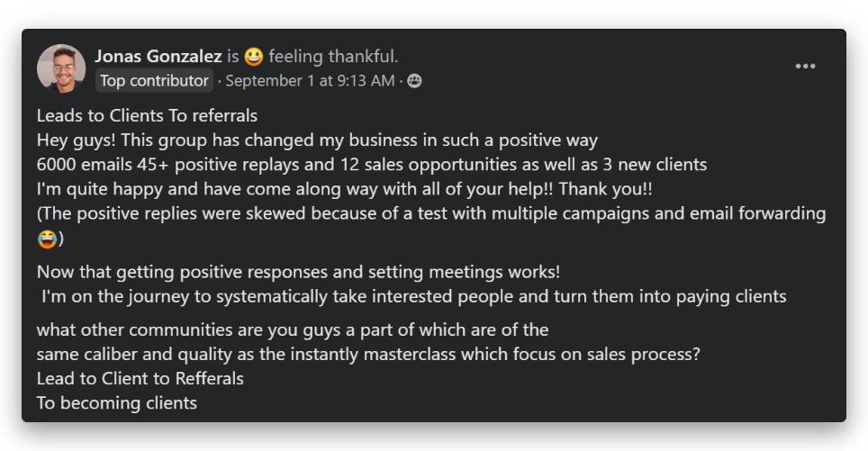Open the September 1 at 9:13 AM timestamp

(x=310, y=81)
